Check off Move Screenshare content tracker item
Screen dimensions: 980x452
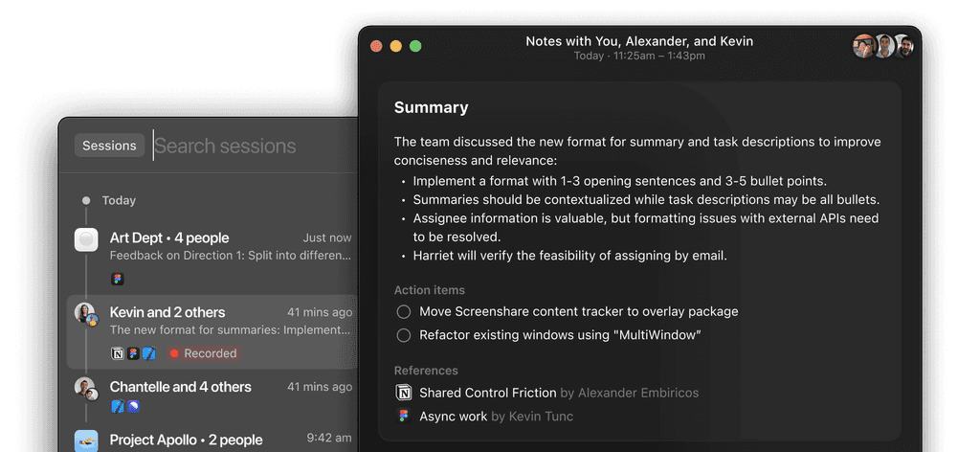click(x=404, y=311)
